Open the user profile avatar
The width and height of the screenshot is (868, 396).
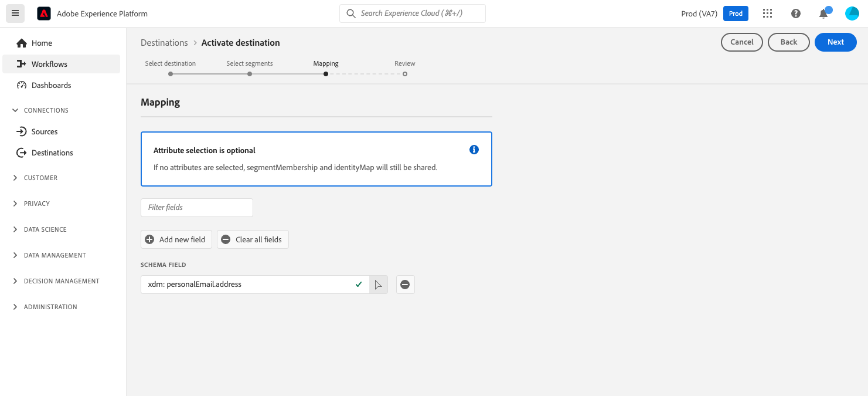tap(852, 13)
